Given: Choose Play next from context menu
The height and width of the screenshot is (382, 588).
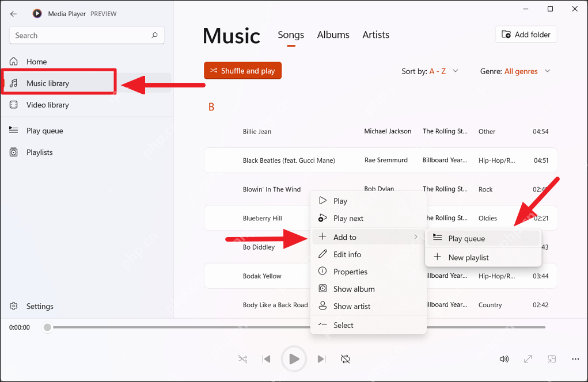Looking at the screenshot, I should point(369,218).
